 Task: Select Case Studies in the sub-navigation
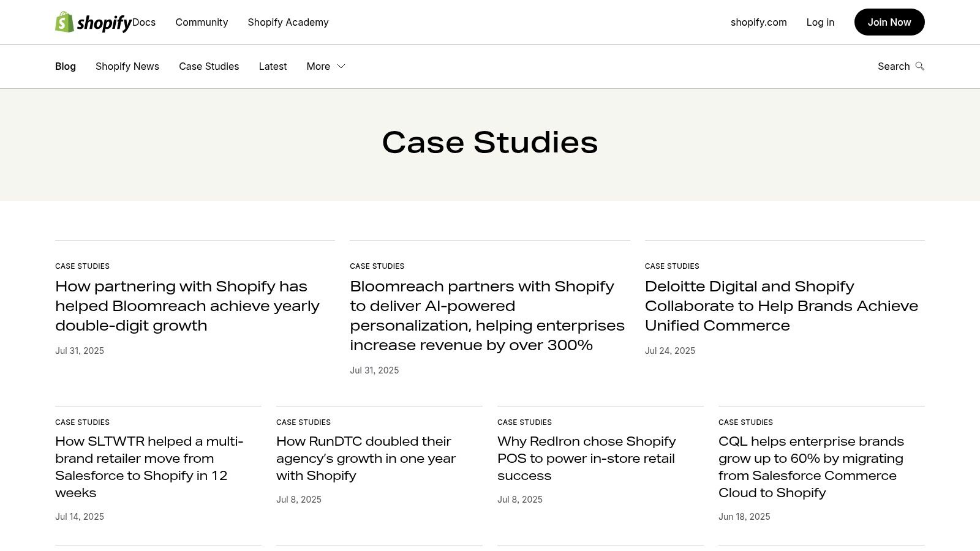tap(209, 66)
